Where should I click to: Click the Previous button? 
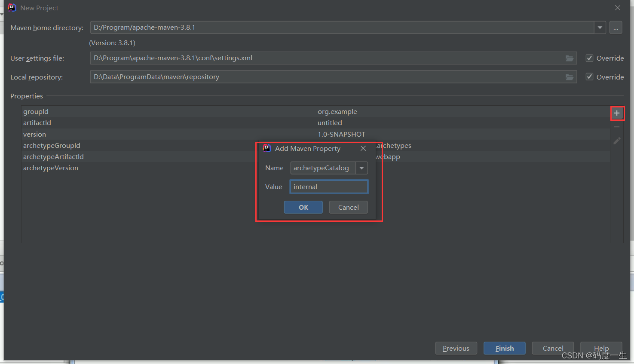456,348
